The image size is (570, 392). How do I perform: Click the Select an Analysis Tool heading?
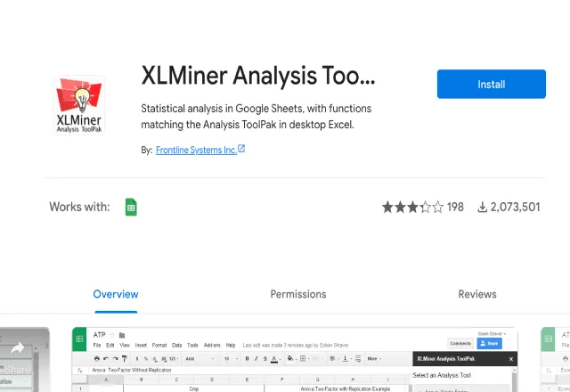[x=442, y=375]
